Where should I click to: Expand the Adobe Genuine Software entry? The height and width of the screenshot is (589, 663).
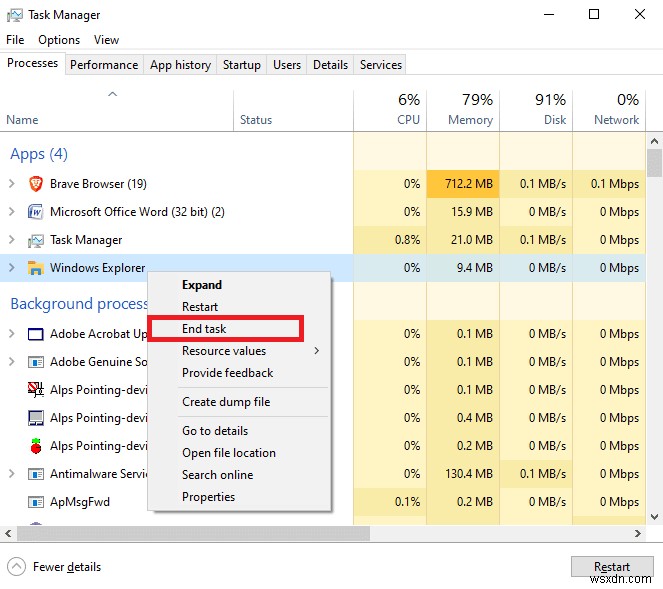click(x=12, y=362)
